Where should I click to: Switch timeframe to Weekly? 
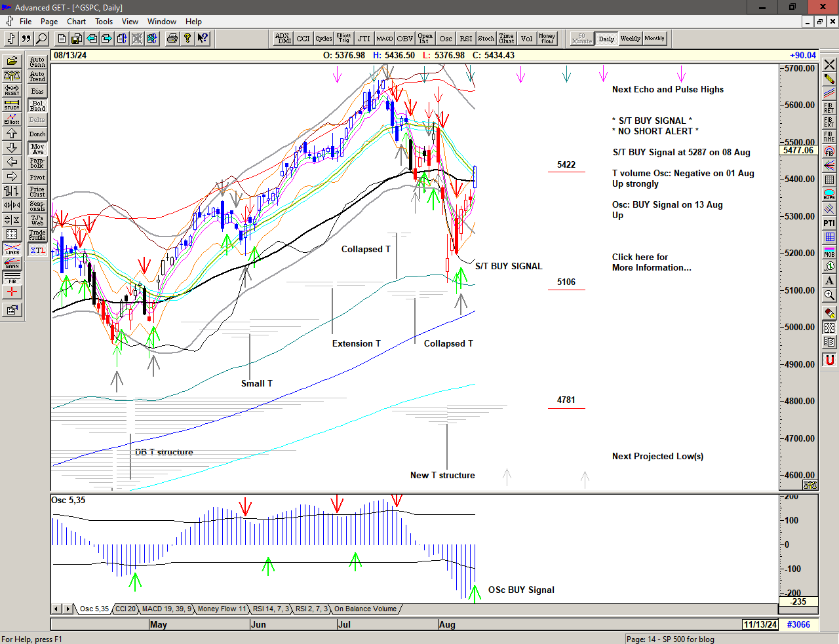pyautogui.click(x=630, y=39)
